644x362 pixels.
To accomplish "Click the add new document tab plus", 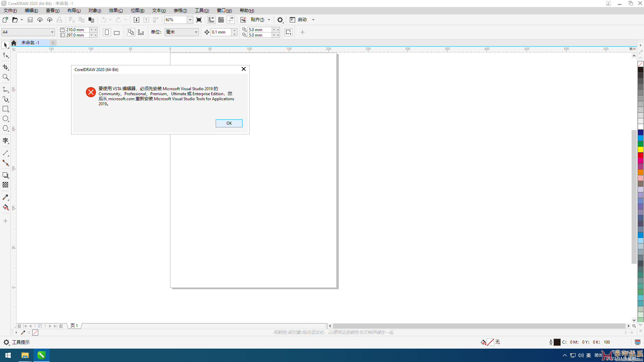I will [53, 43].
